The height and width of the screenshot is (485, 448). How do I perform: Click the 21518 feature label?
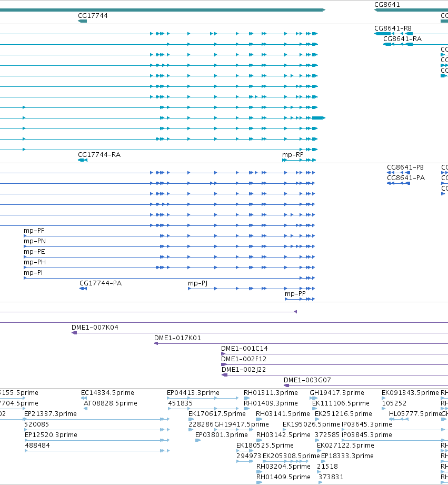tap(327, 466)
